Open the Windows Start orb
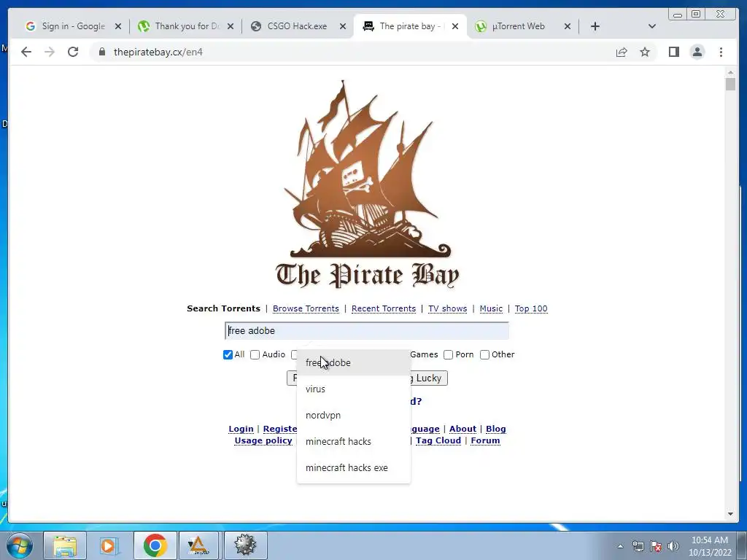 coord(19,545)
